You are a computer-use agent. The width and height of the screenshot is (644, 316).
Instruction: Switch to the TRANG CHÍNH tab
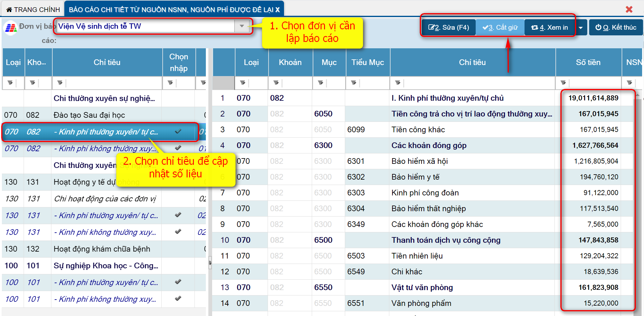(33, 9)
